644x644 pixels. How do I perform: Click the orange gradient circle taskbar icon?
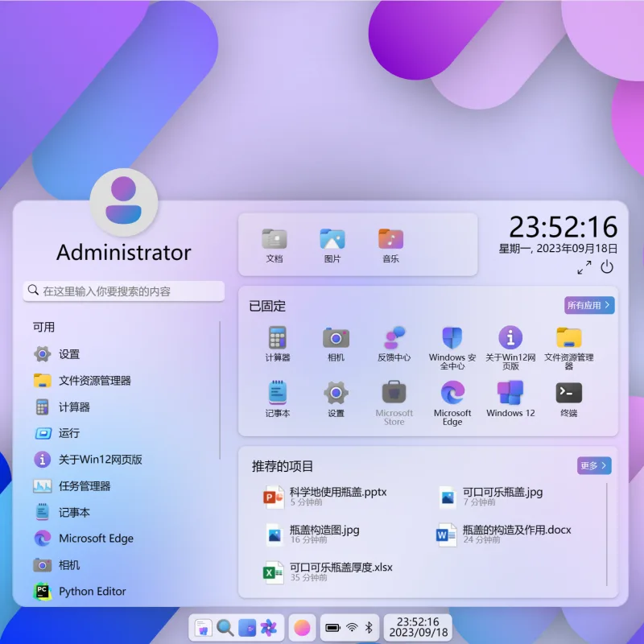(302, 628)
